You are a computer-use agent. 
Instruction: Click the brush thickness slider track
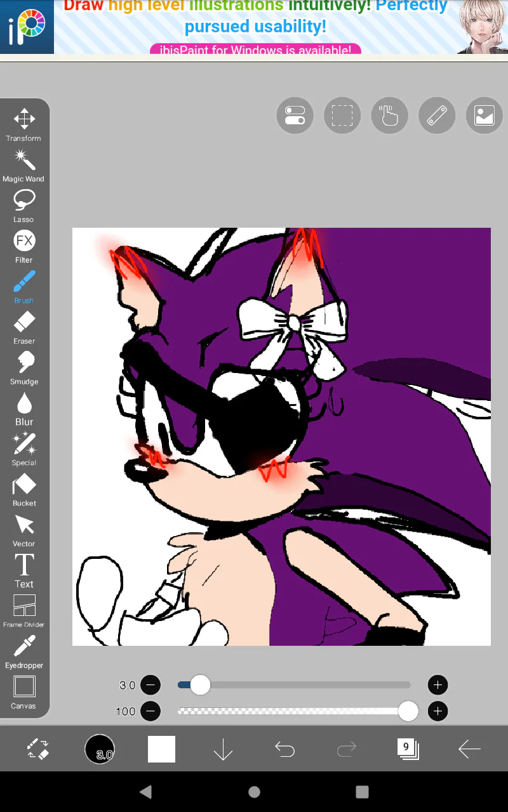pyautogui.click(x=294, y=685)
